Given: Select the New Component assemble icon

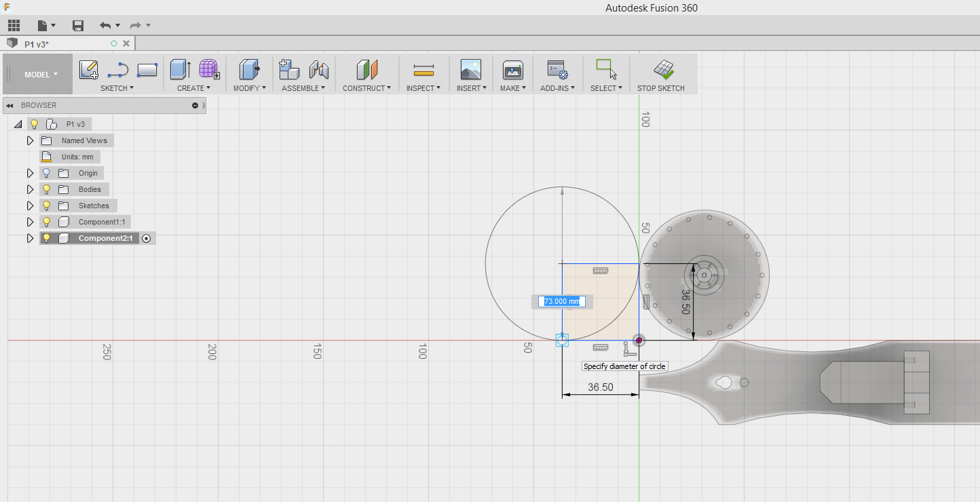Looking at the screenshot, I should point(289,69).
